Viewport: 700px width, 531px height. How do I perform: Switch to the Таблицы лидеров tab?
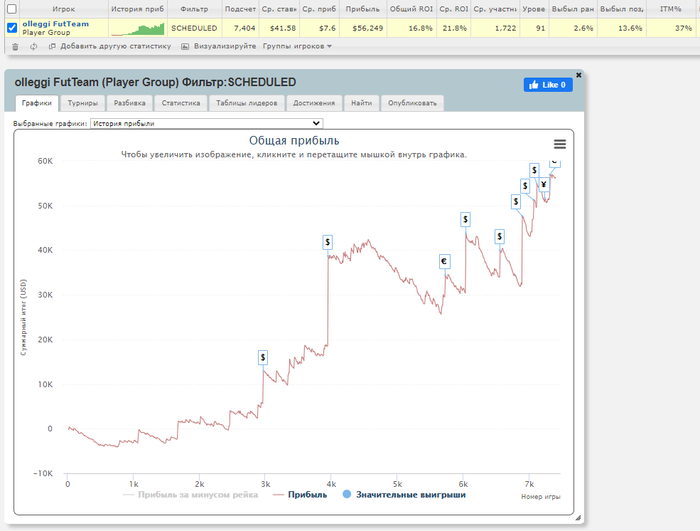pyautogui.click(x=246, y=103)
